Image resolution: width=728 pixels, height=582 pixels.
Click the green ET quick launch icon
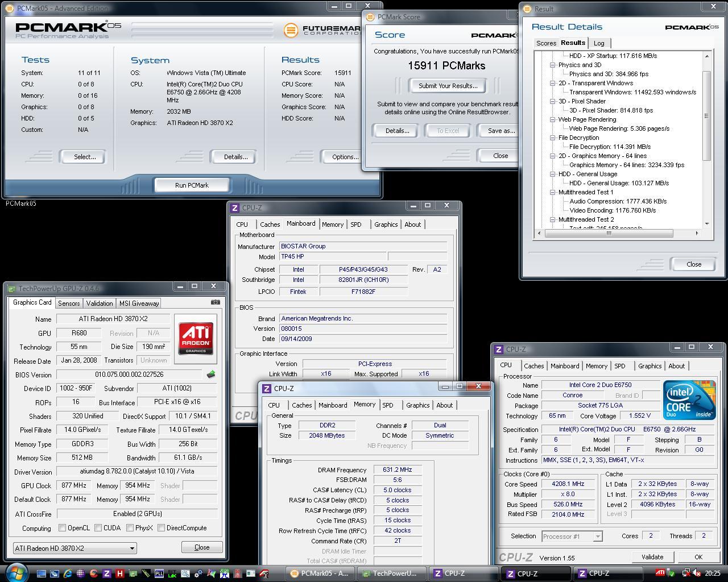pos(172,573)
